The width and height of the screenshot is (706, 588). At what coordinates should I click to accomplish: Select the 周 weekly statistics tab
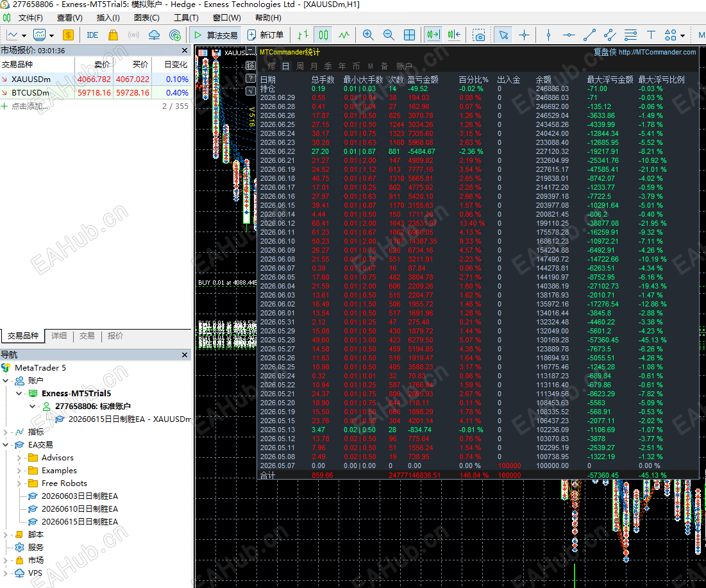[300, 67]
